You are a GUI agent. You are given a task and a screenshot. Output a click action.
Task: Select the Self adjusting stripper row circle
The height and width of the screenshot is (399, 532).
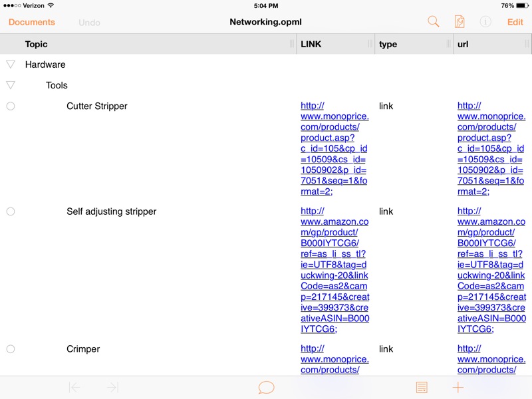click(11, 211)
